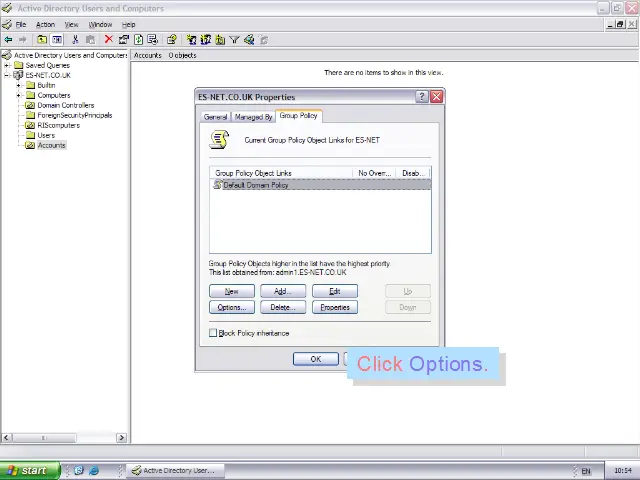
Task: Click the Export List toolbar icon
Action: [x=153, y=40]
